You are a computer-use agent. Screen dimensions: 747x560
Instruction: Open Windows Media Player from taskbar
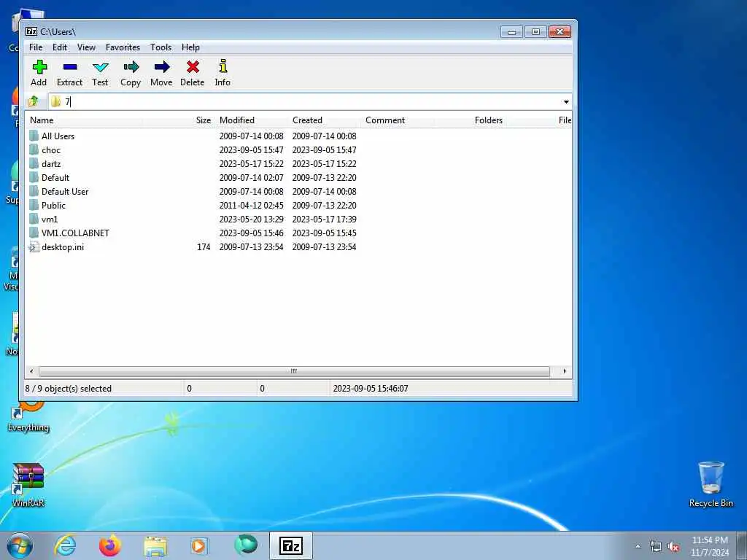[198, 545]
